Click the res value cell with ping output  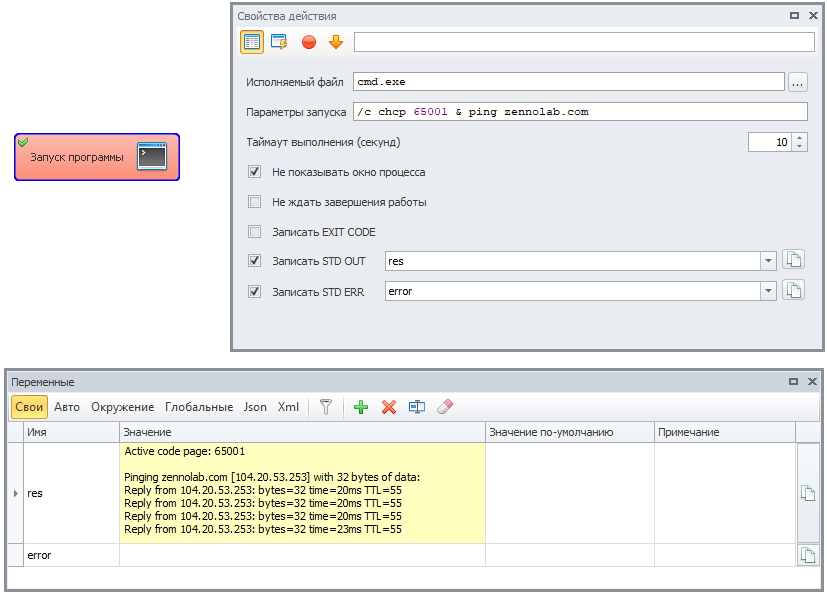(x=302, y=493)
